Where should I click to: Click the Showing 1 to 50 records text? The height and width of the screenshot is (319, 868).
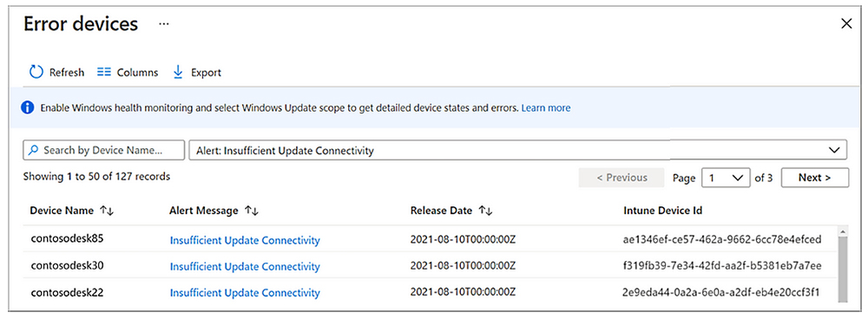point(97,177)
